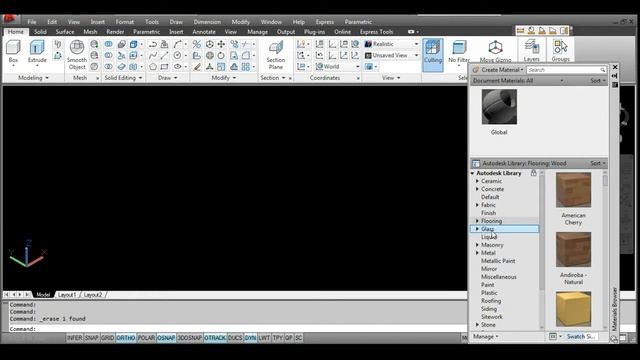Image resolution: width=640 pixels, height=360 pixels.
Task: Click the Move modify tool
Action: (221, 44)
